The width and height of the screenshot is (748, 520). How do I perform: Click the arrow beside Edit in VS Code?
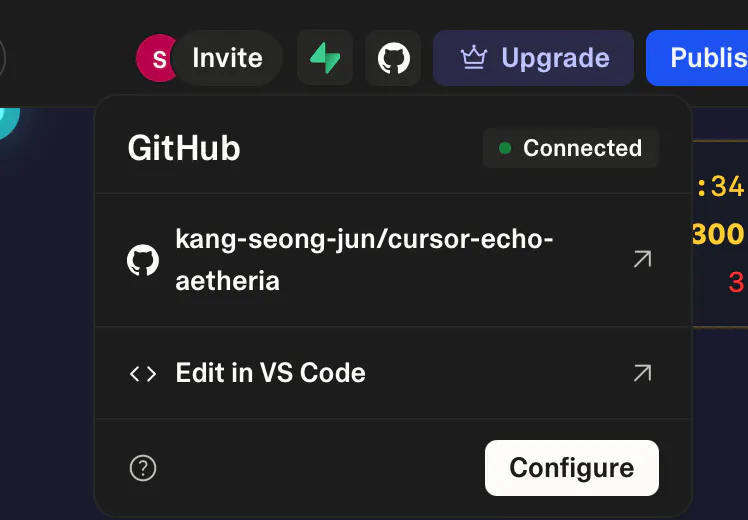642,373
